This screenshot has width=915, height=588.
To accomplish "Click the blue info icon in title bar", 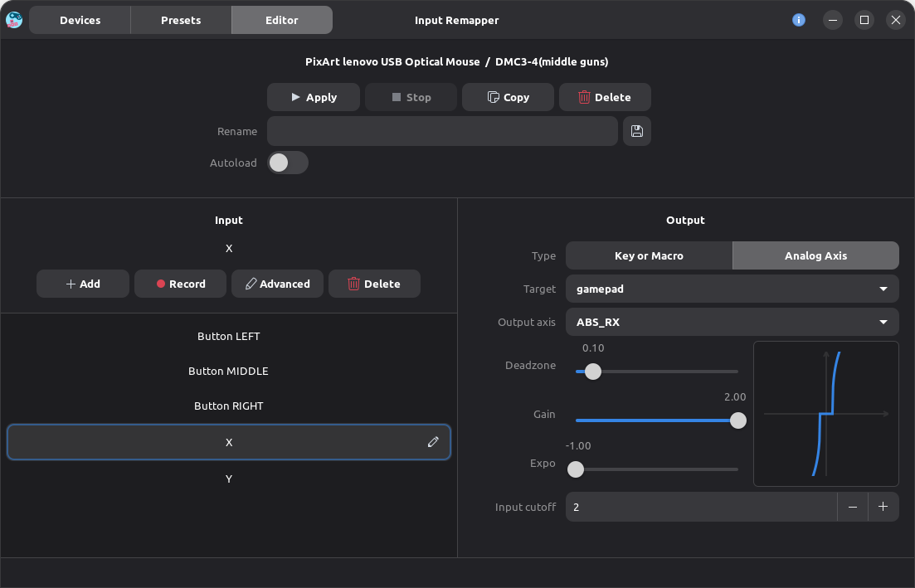I will (x=799, y=20).
